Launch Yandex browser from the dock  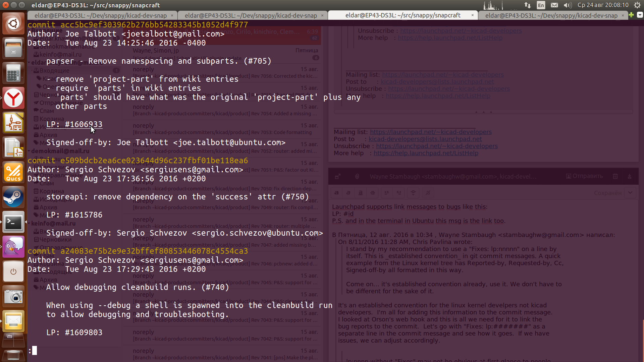13,98
